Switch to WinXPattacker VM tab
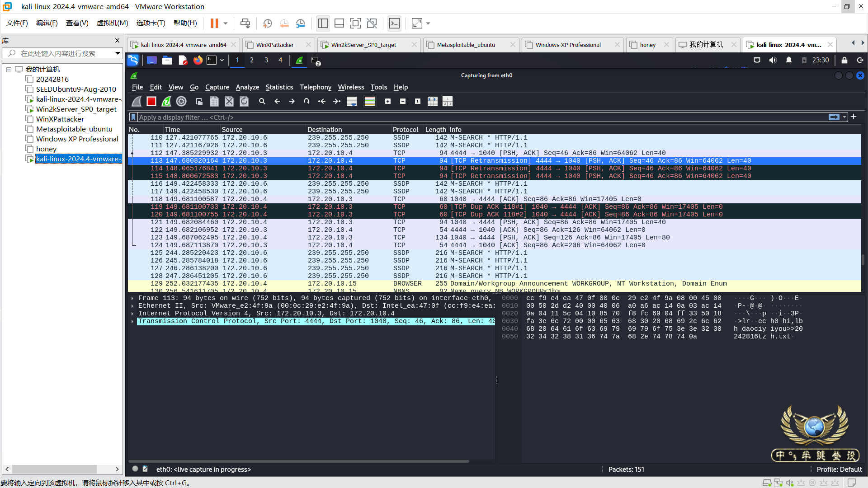868x488 pixels. (x=275, y=45)
